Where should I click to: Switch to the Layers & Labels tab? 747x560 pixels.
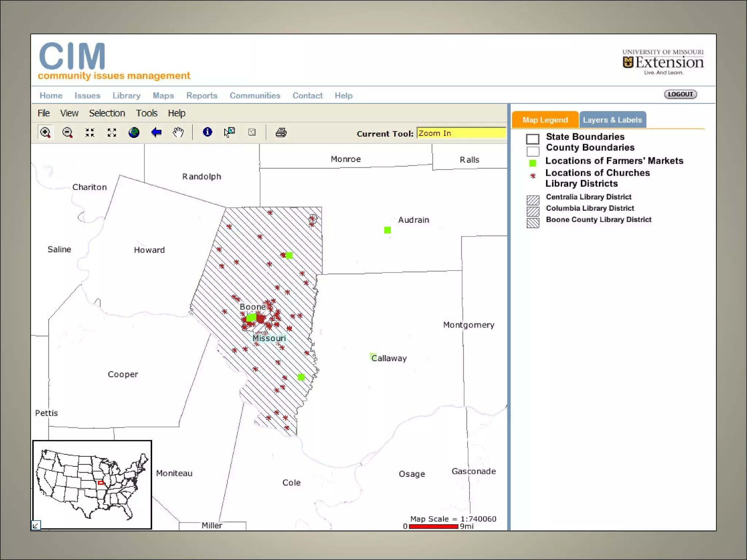612,120
